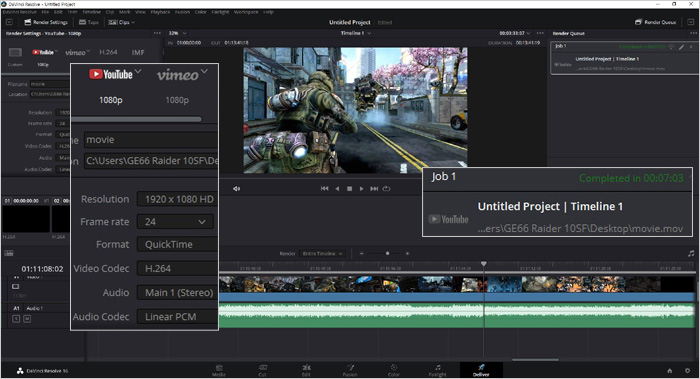Select the green audio clip waveform

tap(456, 316)
